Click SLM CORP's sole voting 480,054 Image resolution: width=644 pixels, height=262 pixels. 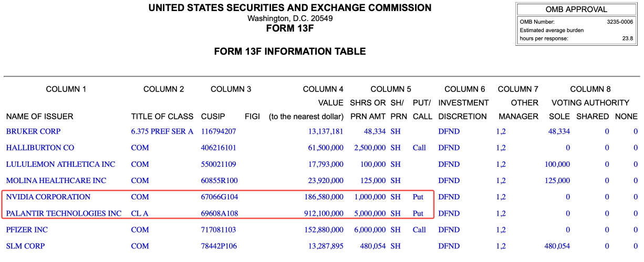click(x=557, y=246)
